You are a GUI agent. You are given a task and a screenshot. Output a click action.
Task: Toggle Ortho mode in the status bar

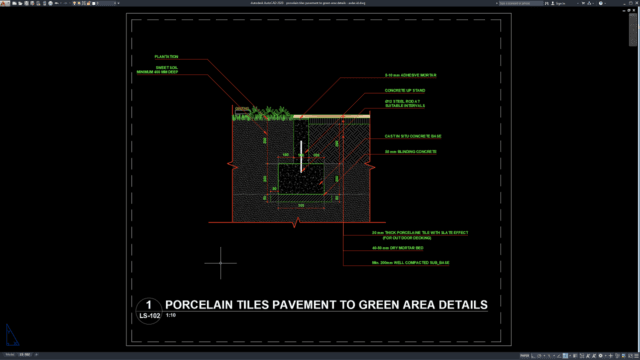click(x=533, y=356)
